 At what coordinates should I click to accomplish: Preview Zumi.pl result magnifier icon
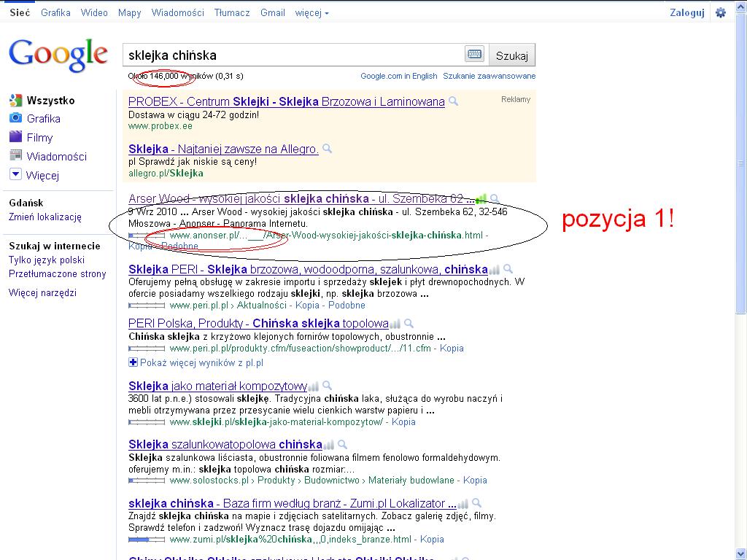click(476, 503)
